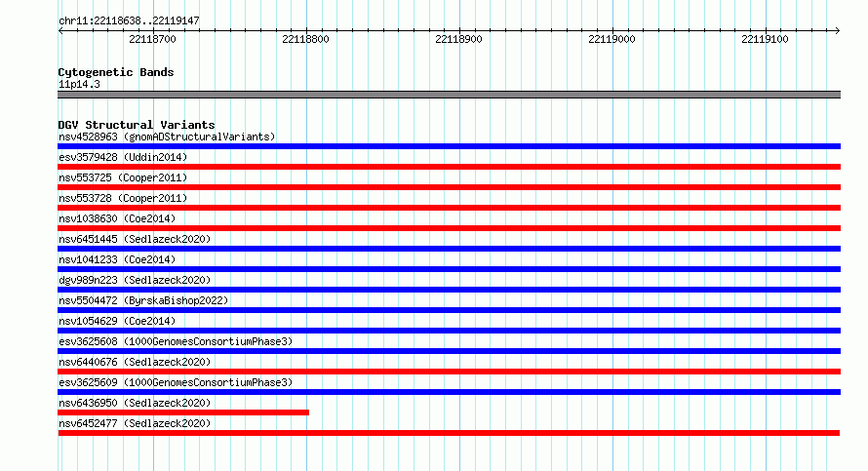The width and height of the screenshot is (868, 471).
Task: Click ruler position 22118900
Action: 459,39
